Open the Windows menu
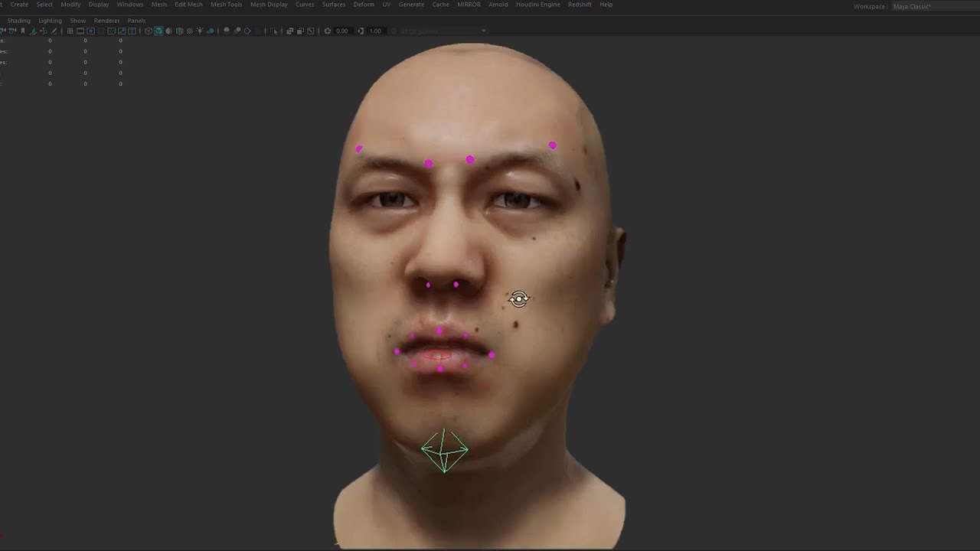 [x=129, y=5]
